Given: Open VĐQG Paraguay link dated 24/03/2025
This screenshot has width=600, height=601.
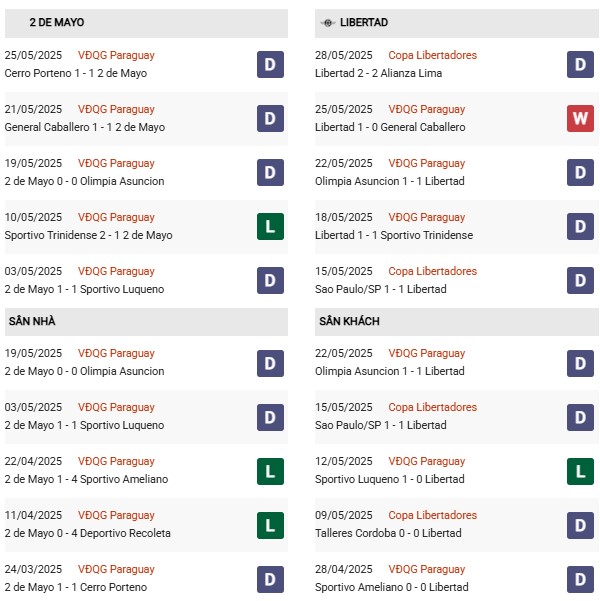Looking at the screenshot, I should [116, 569].
